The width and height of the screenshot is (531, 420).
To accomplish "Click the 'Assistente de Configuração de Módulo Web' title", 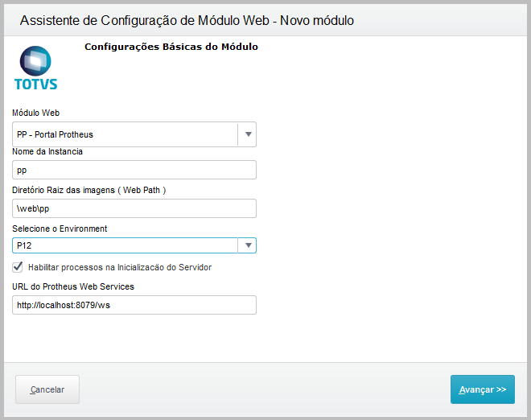I will coord(186,19).
